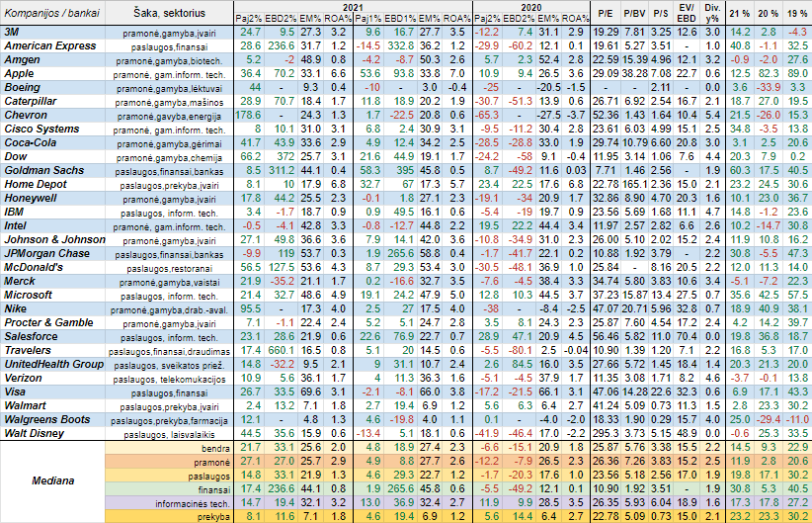The height and width of the screenshot is (523, 812).
Task: Click the Walgreens Boots company cell
Action: 52,419
